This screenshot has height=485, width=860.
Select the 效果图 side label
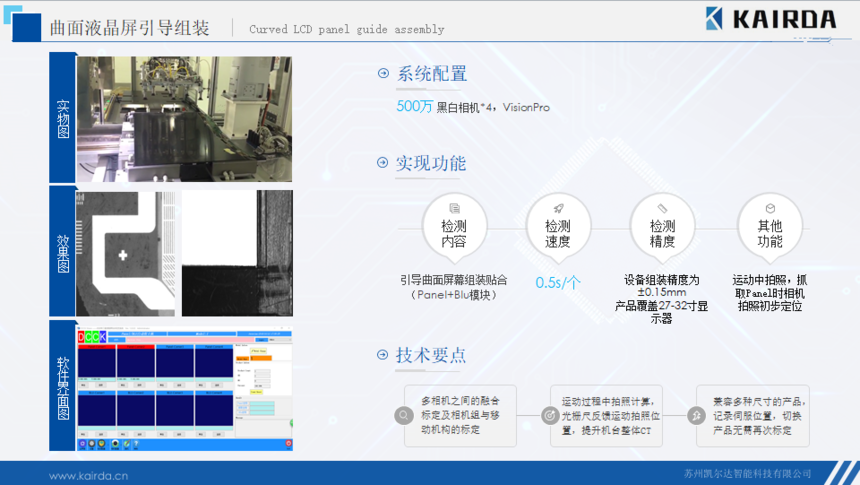point(63,253)
